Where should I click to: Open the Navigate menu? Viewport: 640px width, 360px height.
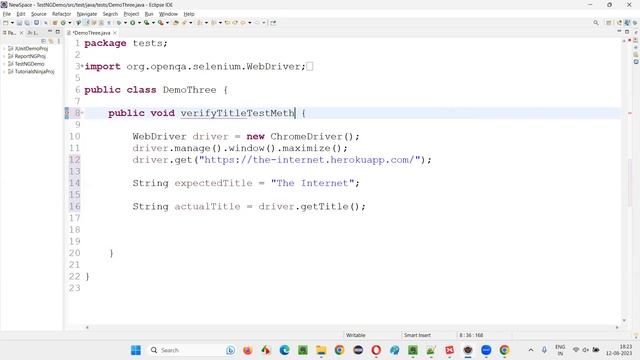point(87,14)
